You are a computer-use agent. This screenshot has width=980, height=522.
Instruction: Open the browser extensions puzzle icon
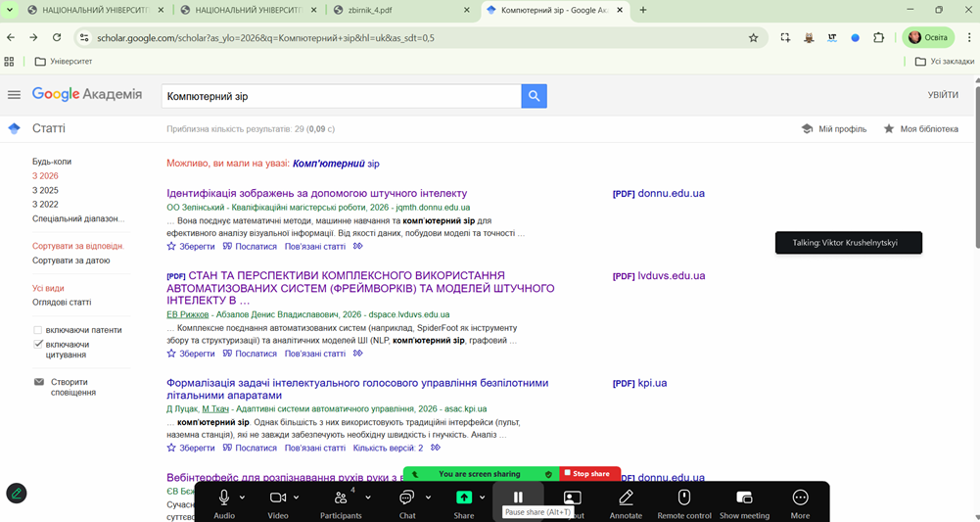(878, 38)
